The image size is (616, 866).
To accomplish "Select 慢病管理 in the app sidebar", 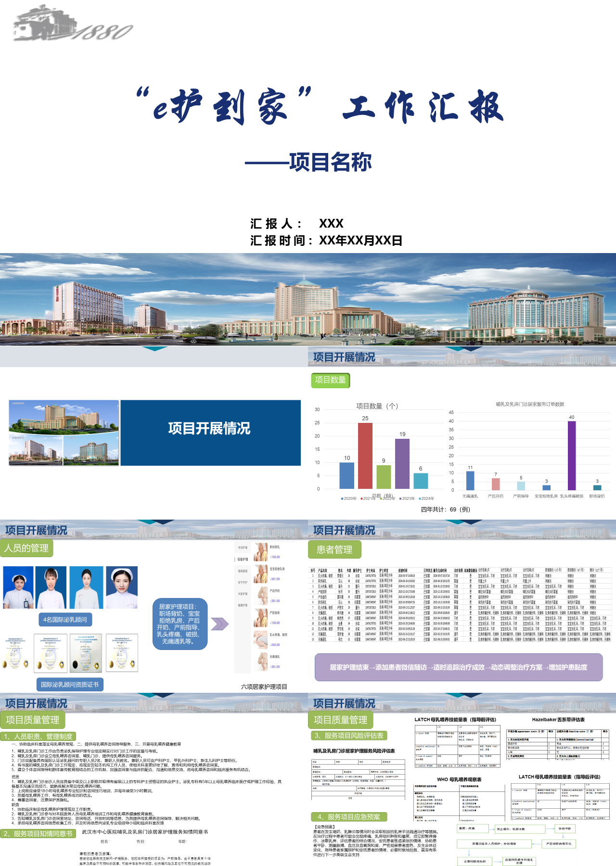I will coord(243,571).
